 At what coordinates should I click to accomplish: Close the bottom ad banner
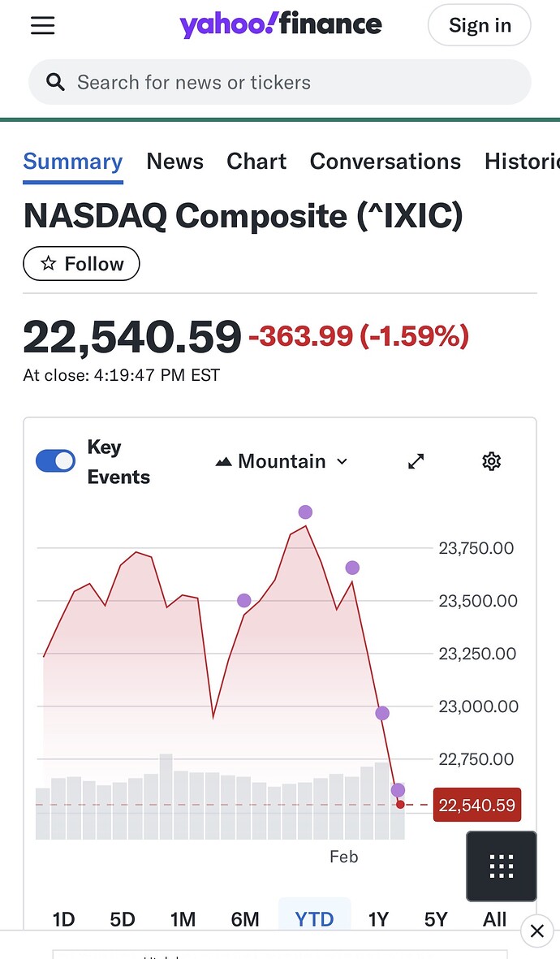[536, 931]
